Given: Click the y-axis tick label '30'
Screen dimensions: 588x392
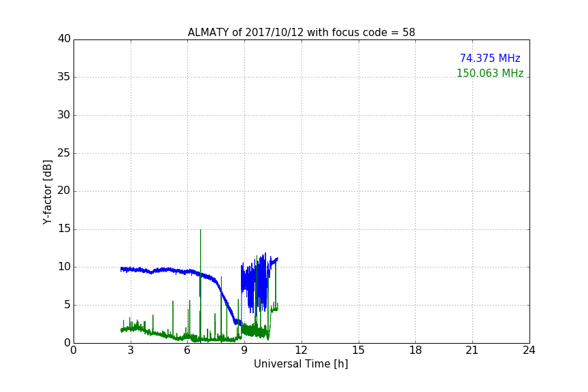Looking at the screenshot, I should [x=64, y=115].
